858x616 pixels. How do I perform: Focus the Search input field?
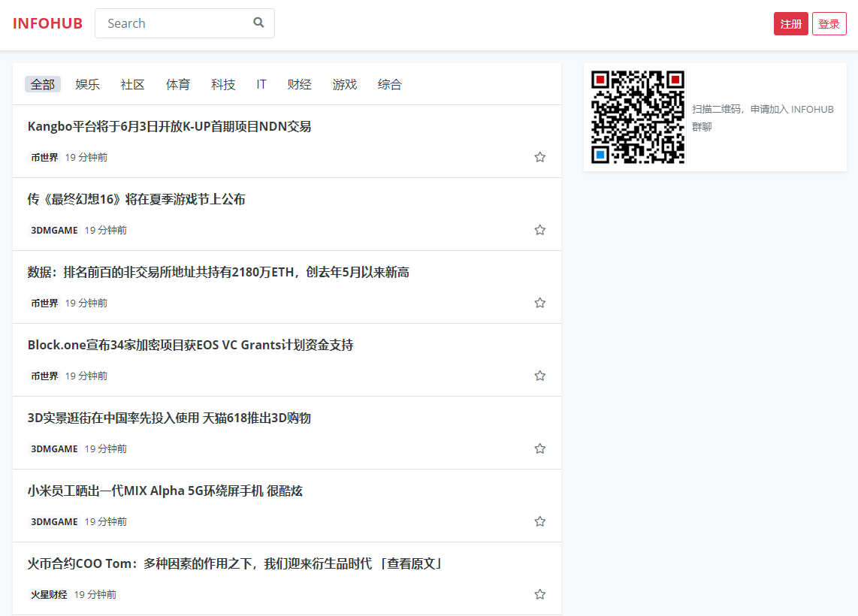tap(184, 23)
